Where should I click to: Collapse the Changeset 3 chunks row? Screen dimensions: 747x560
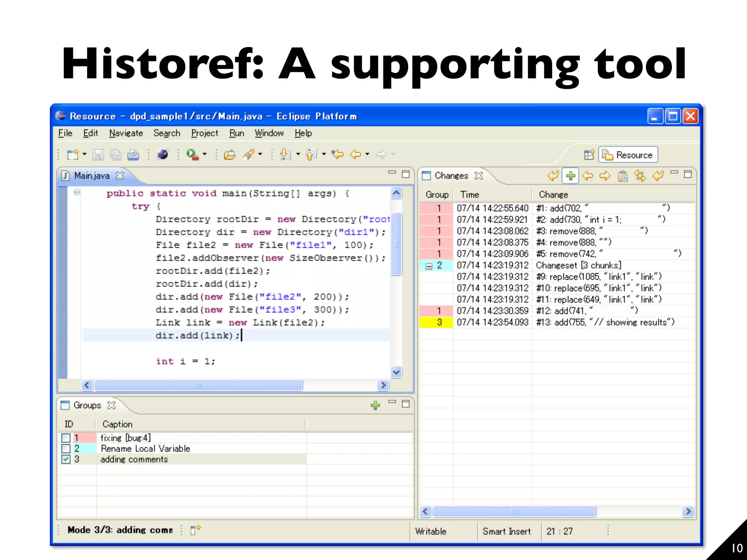tap(429, 266)
